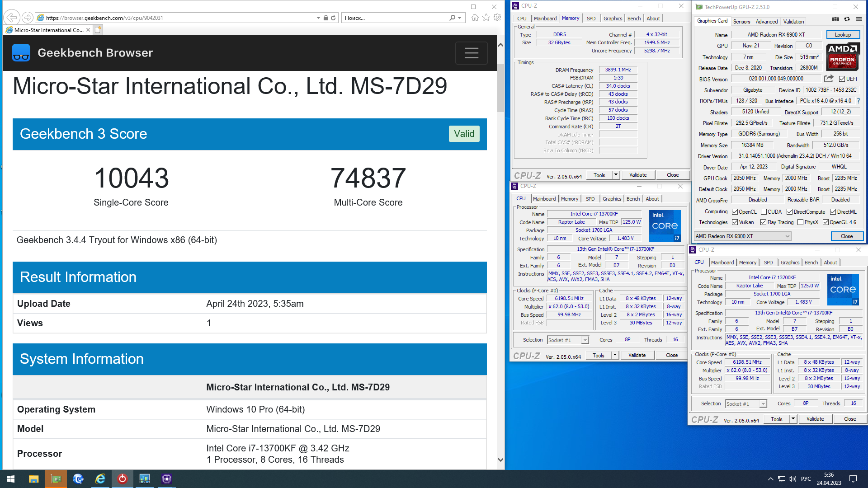868x488 pixels.
Task: Click the search magnifier in IE search box
Action: [x=452, y=18]
